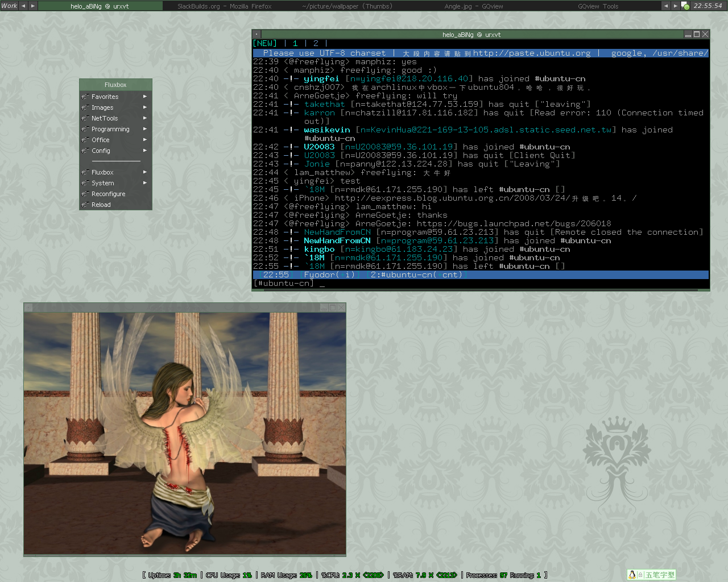
Task: Switch to SlackBuilds.org Mozilla Firefox taskbar entry
Action: [x=225, y=6]
